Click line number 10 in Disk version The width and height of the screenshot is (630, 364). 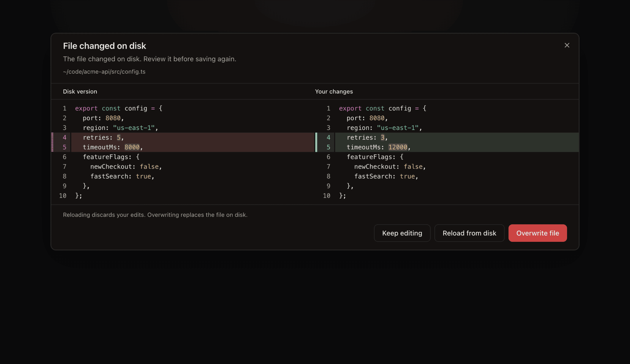[62, 196]
